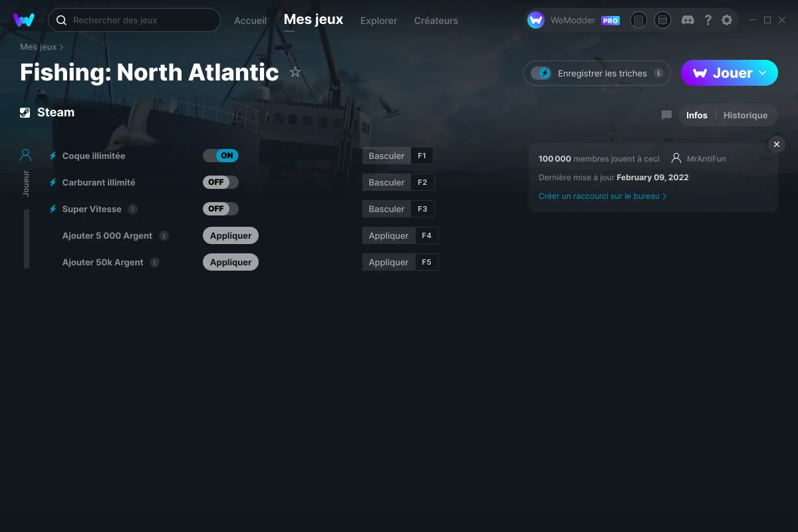Click the cheat list vertical scrollbar

click(x=27, y=239)
